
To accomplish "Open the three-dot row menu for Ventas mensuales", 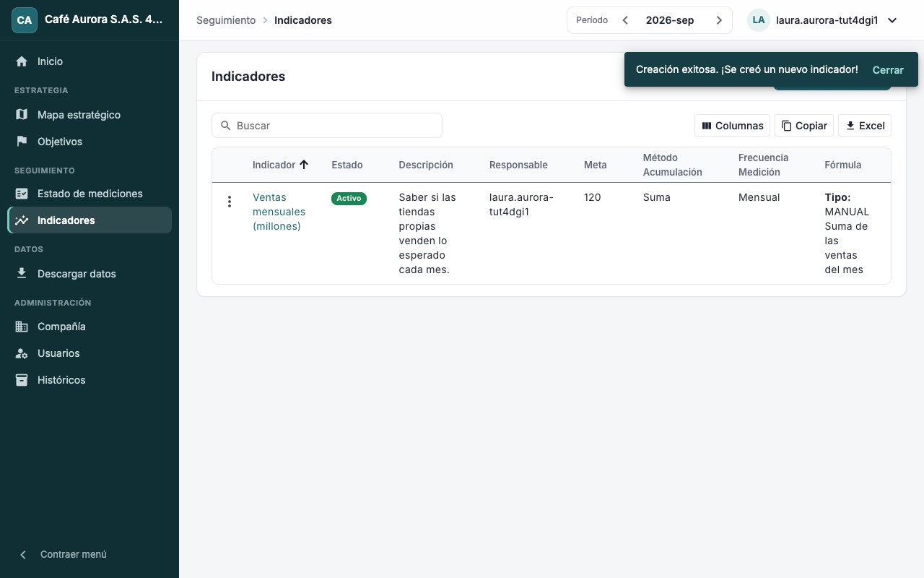I will 230,202.
